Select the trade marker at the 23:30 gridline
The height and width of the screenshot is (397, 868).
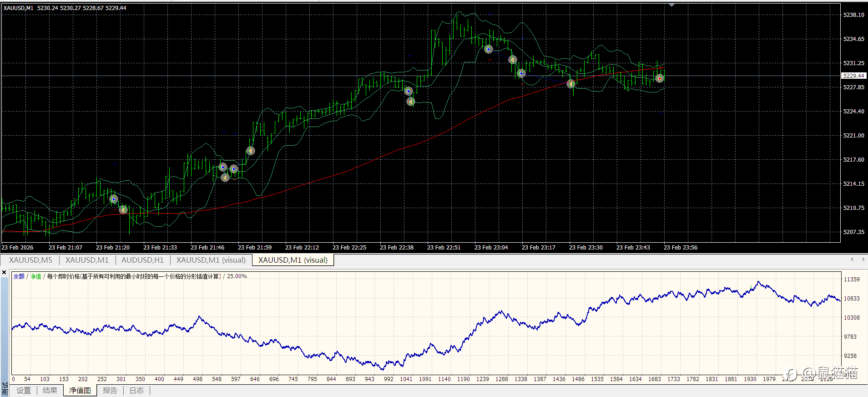[571, 84]
